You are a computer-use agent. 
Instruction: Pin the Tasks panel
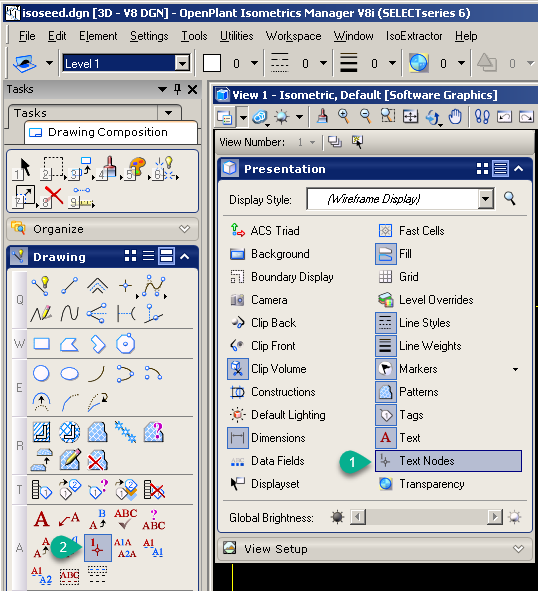pyautogui.click(x=177, y=89)
